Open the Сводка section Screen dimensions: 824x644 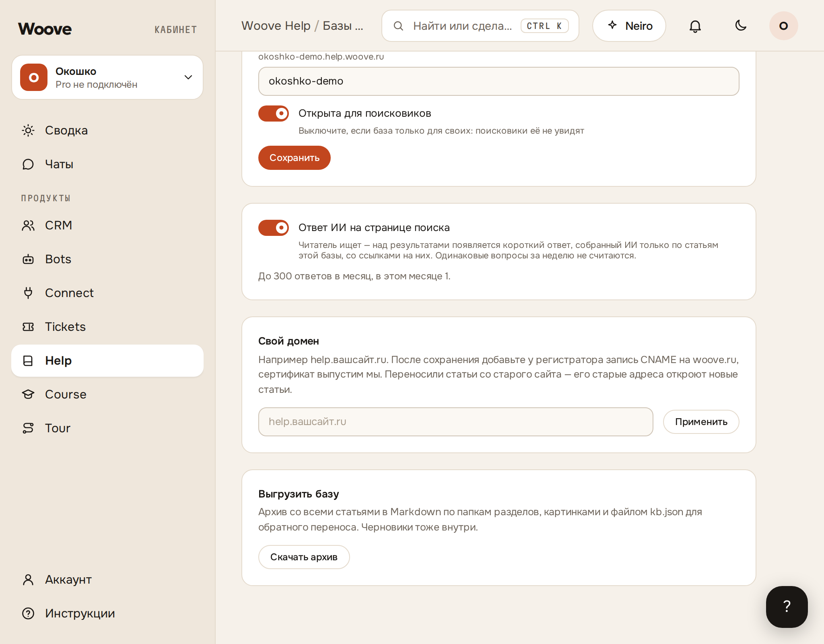[107, 130]
